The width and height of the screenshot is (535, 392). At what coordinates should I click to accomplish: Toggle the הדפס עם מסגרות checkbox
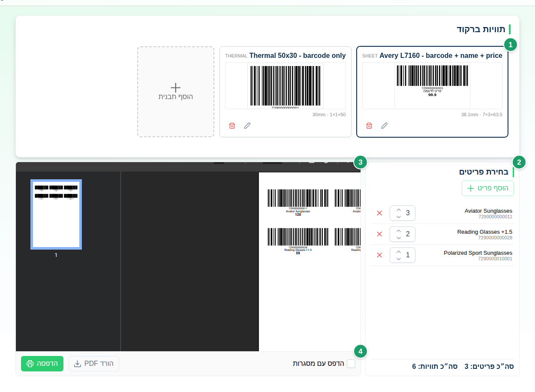click(351, 364)
